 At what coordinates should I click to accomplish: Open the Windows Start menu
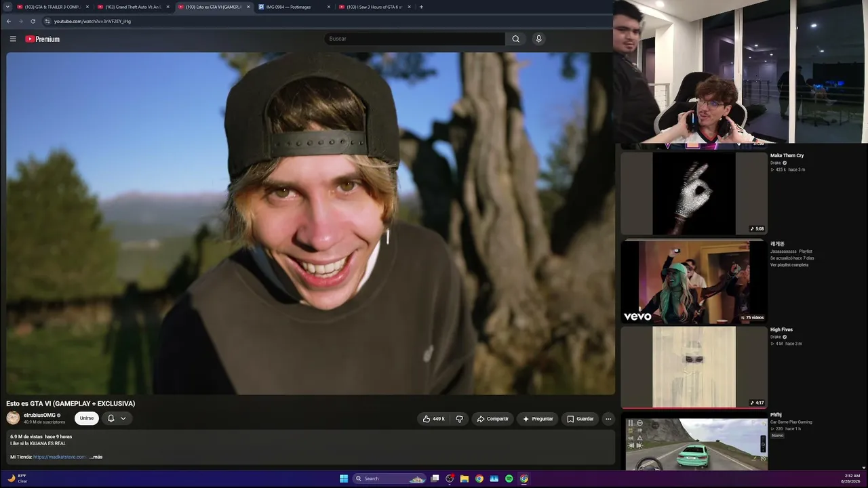344,479
